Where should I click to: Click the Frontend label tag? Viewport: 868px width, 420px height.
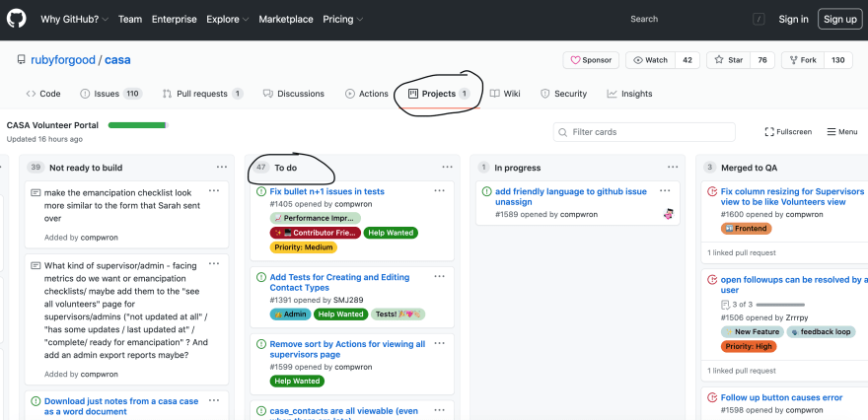747,228
